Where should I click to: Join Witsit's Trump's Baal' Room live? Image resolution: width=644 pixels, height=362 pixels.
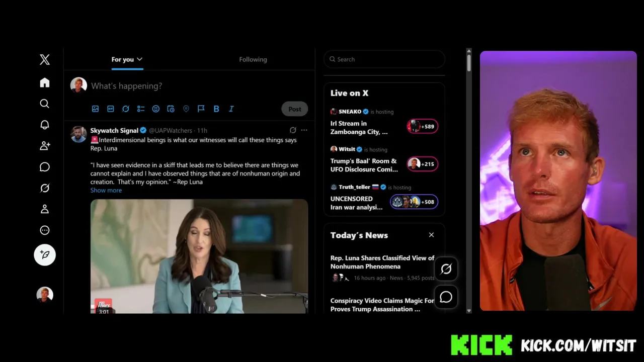click(x=364, y=165)
